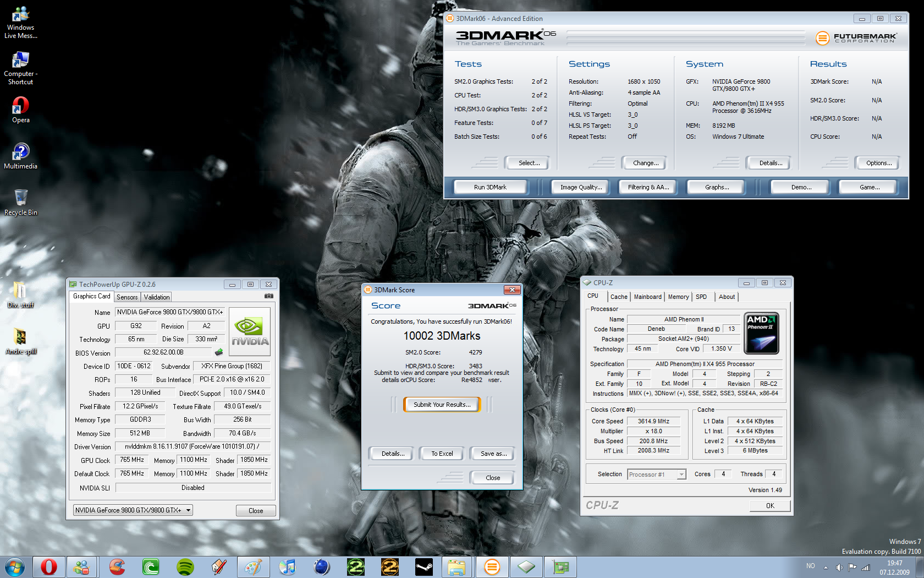Open the Memory tab in CPU-Z
The height and width of the screenshot is (578, 924).
(678, 297)
